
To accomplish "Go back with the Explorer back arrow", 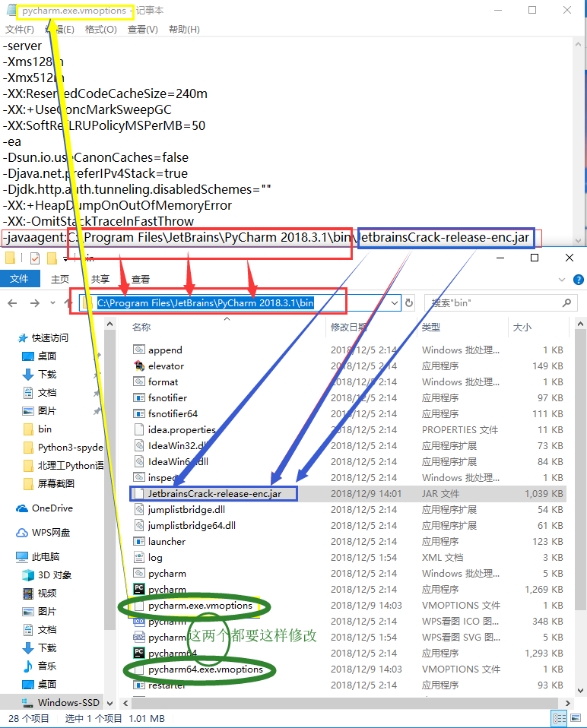I will click(12, 303).
